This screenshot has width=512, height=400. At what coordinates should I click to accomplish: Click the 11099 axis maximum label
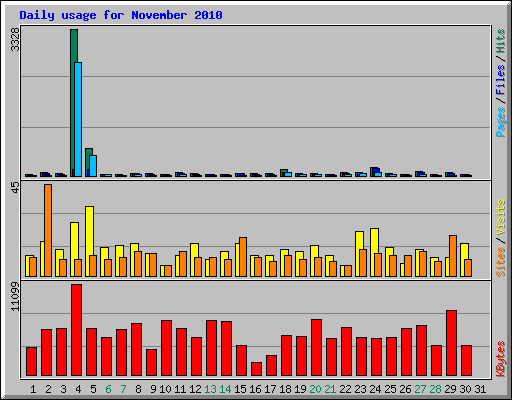(x=15, y=297)
